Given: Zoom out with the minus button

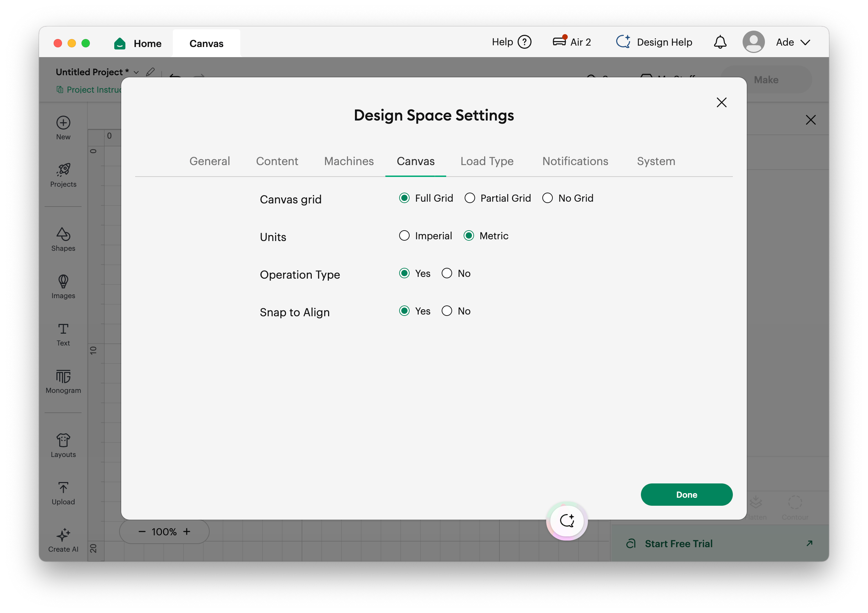Looking at the screenshot, I should 142,531.
